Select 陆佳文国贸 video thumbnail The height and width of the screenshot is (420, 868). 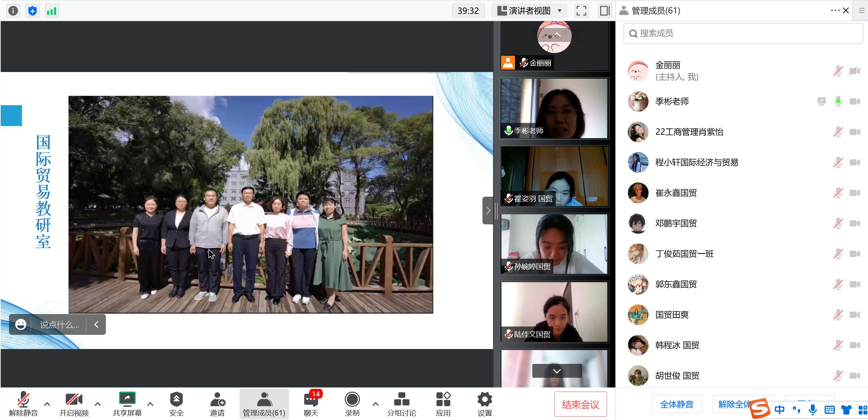[x=554, y=312]
